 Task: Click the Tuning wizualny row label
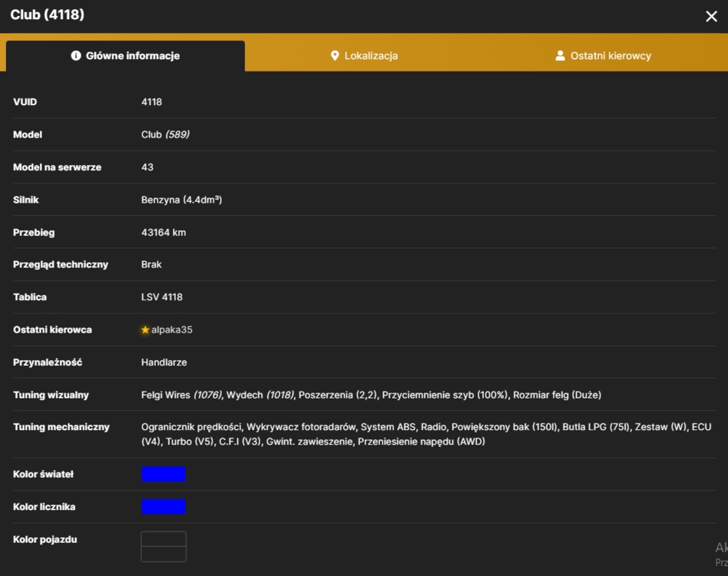coord(51,395)
